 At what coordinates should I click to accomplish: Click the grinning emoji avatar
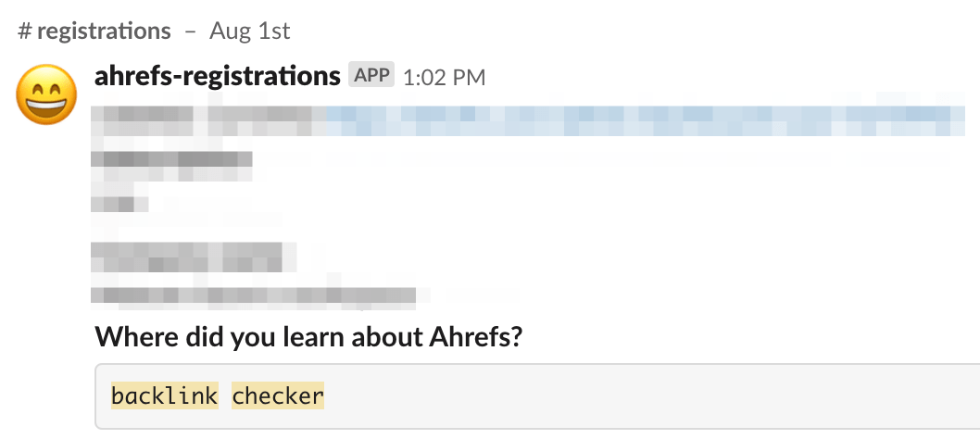point(47,95)
